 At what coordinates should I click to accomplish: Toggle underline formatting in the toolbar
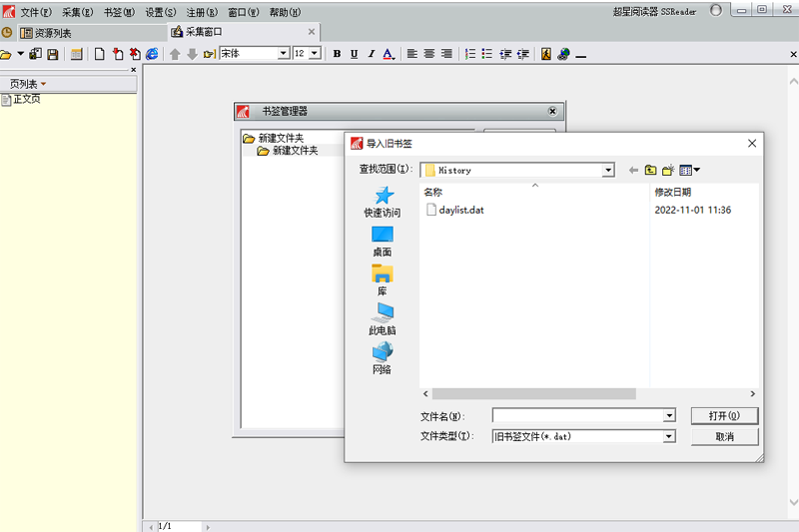pos(354,54)
